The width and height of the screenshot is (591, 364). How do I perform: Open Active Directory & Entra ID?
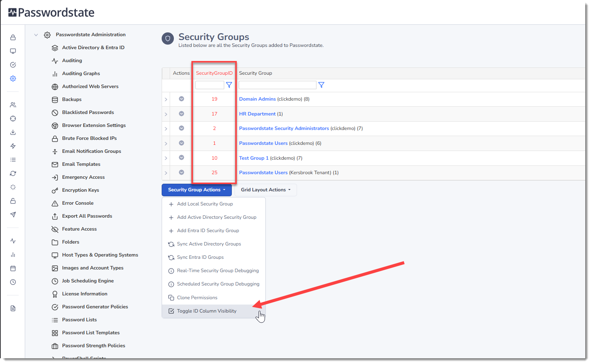(93, 48)
